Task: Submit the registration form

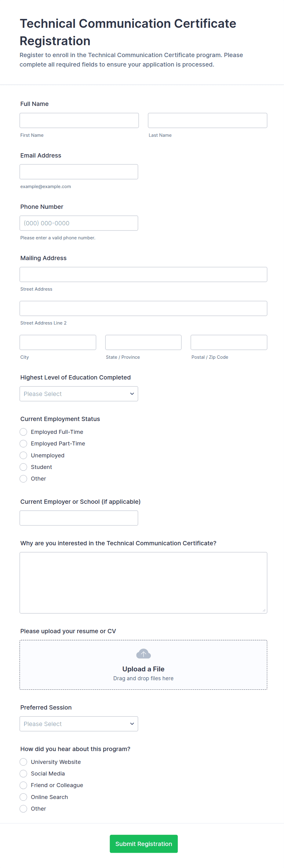Action: (144, 844)
